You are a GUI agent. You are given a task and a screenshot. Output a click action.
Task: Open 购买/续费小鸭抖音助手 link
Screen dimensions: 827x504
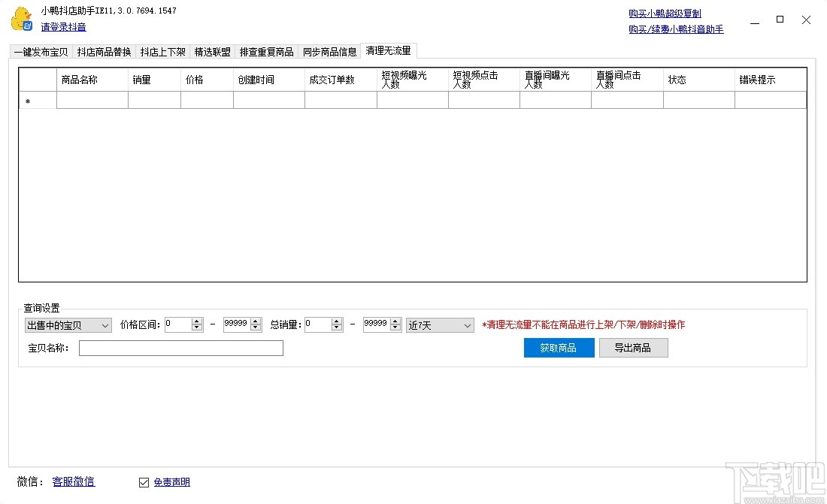676,29
